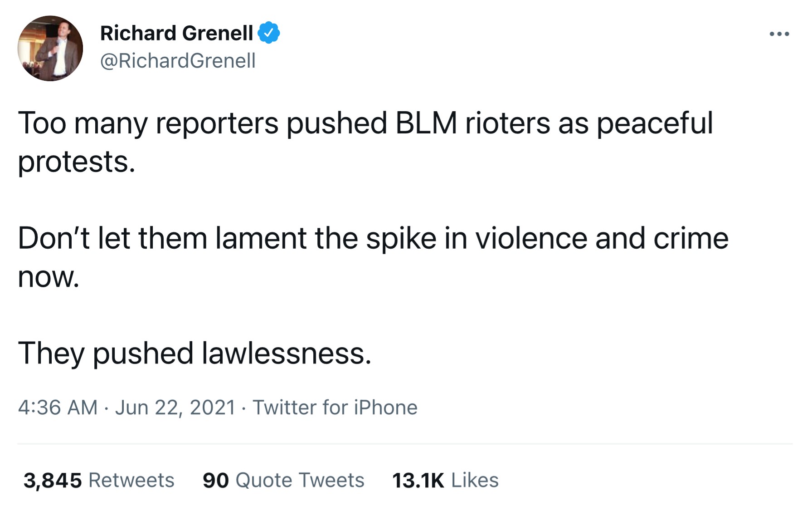This screenshot has height=511, width=812.
Task: Open the @RichardGrenell handle link
Action: point(178,61)
